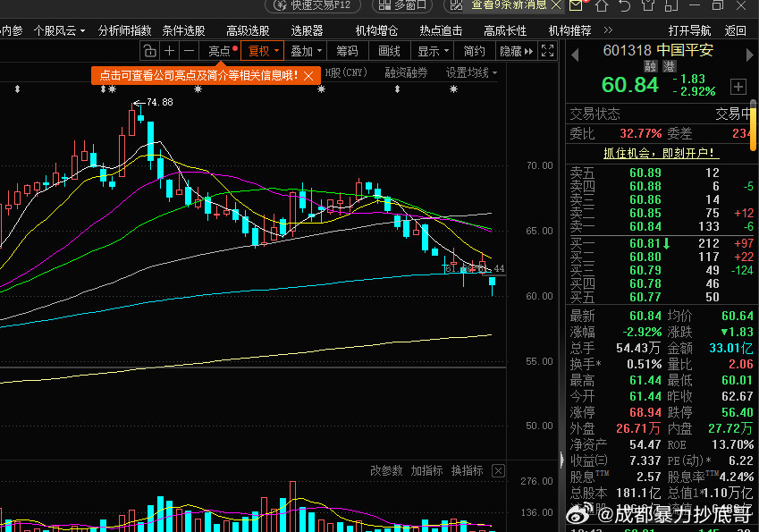Open the 热点追击 menu
759x532 pixels.
tap(441, 30)
